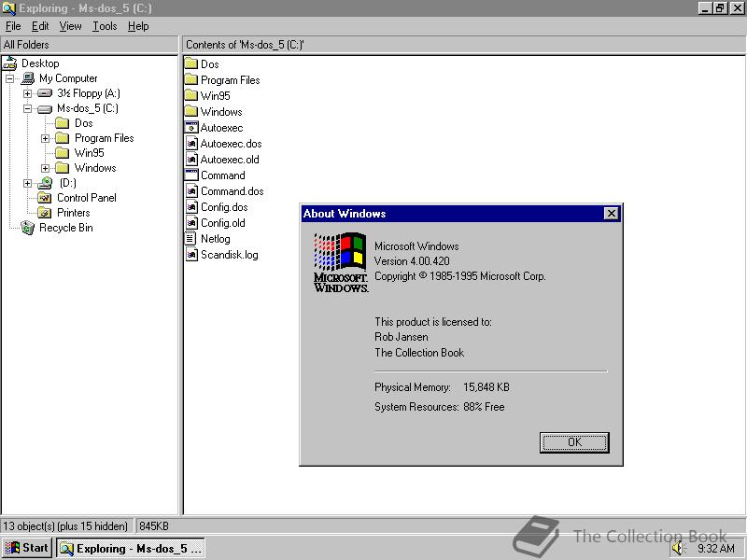747x560 pixels.
Task: Expand the Program Files tree node
Action: (45, 138)
